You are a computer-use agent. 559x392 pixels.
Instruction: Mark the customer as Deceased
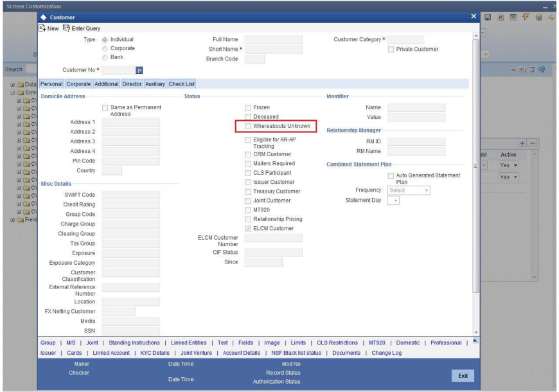click(248, 117)
